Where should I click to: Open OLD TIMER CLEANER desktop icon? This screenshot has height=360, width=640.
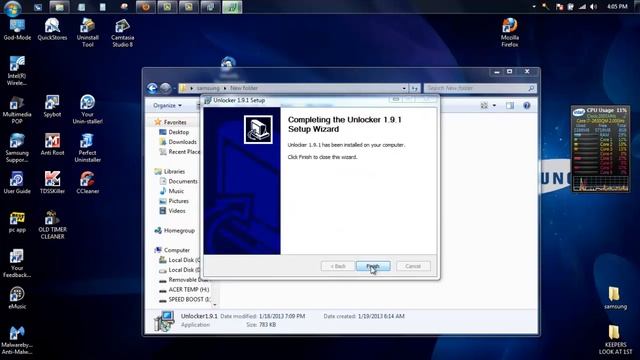click(52, 224)
